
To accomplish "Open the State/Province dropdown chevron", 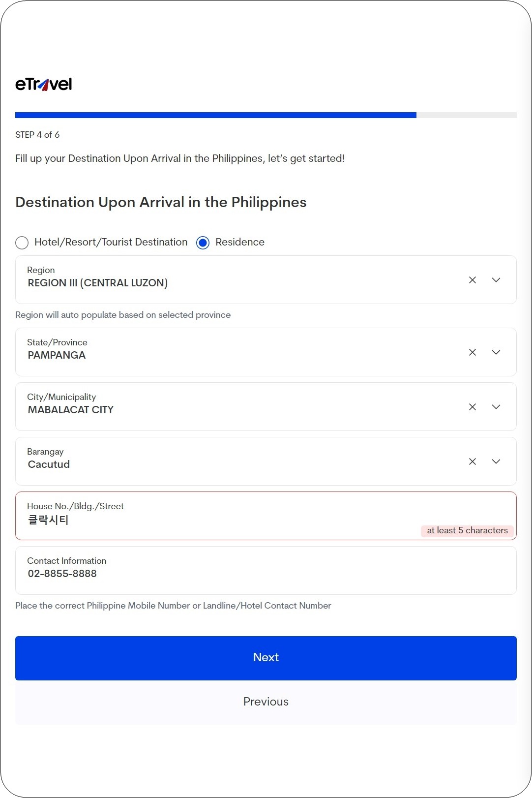I will 496,352.
